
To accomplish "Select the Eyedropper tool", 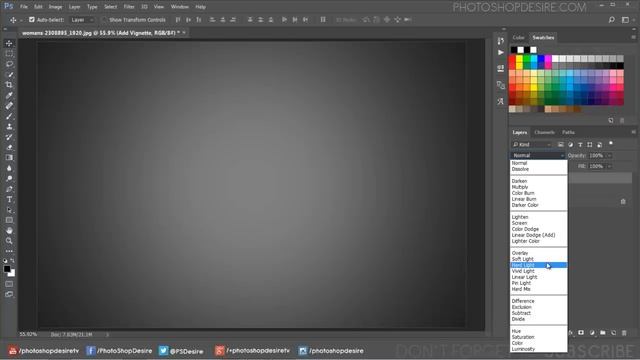I will 9,95.
